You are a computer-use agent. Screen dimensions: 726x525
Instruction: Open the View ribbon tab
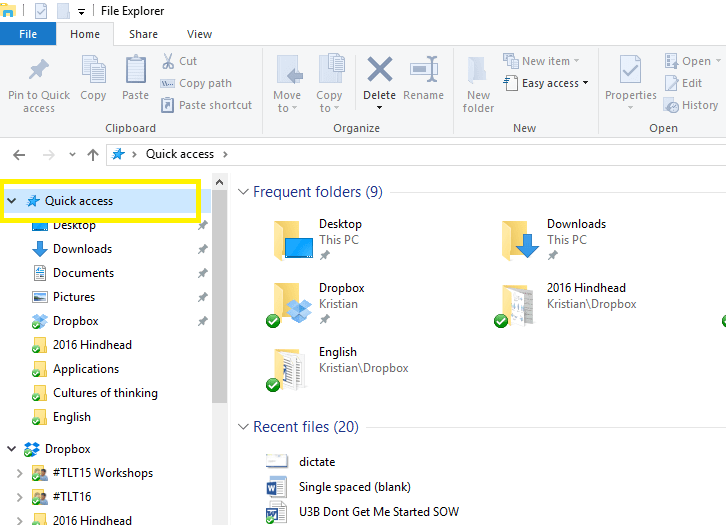(199, 34)
